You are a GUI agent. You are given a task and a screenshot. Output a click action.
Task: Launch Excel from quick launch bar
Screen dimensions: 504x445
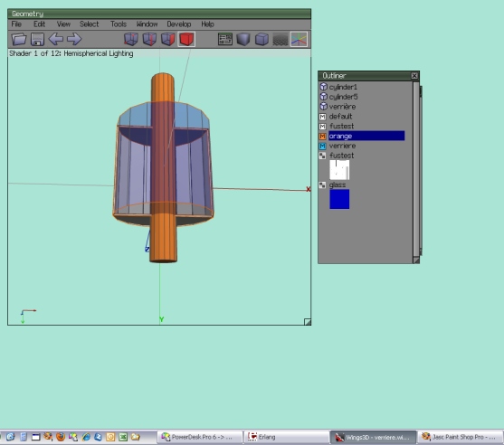[x=123, y=437]
